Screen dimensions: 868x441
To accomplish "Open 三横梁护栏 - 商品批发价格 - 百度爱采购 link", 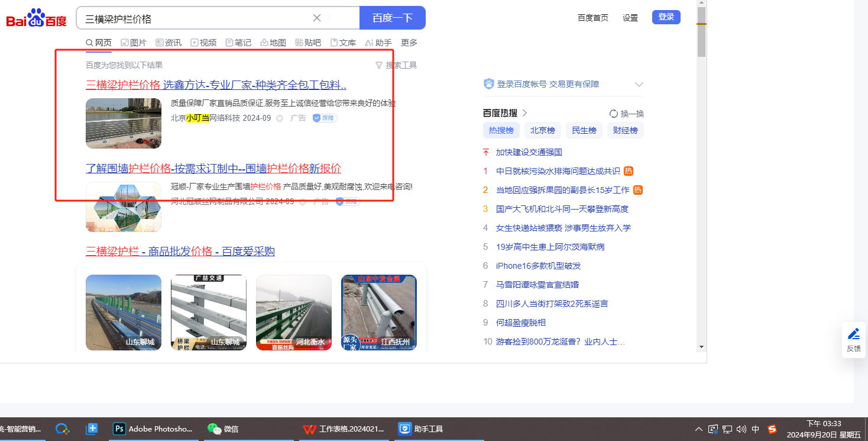I will point(180,252).
